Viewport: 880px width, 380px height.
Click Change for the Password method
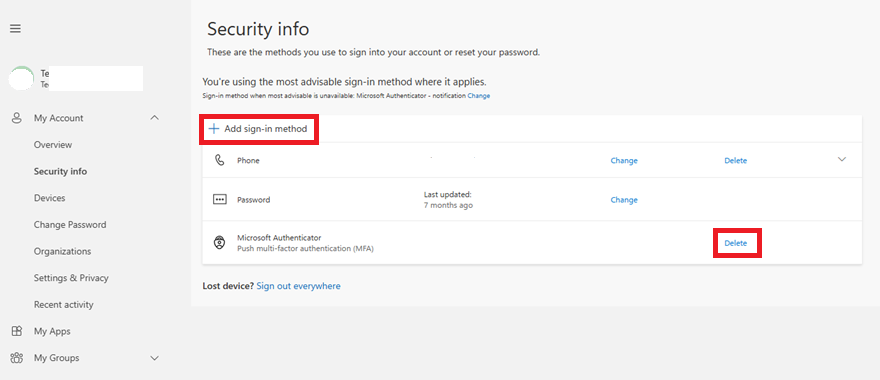click(624, 200)
